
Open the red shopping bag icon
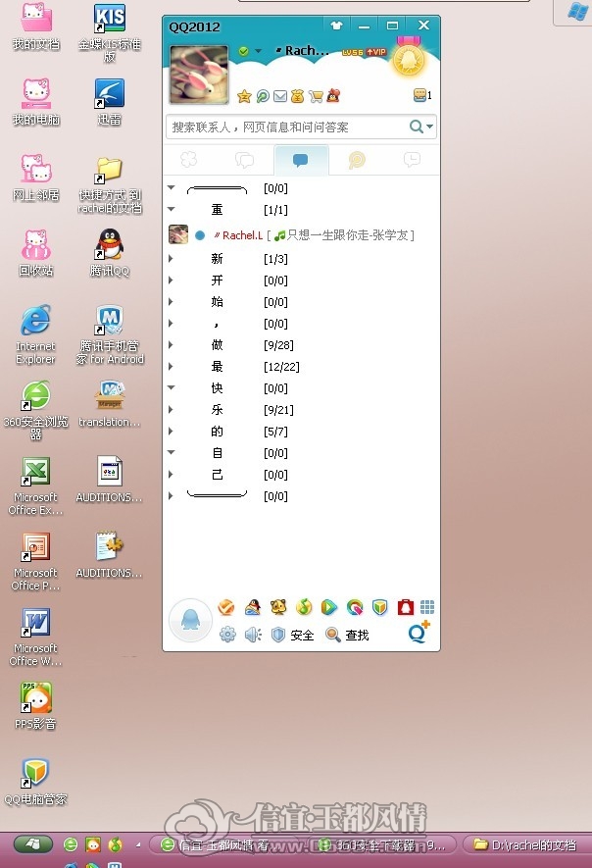click(406, 607)
